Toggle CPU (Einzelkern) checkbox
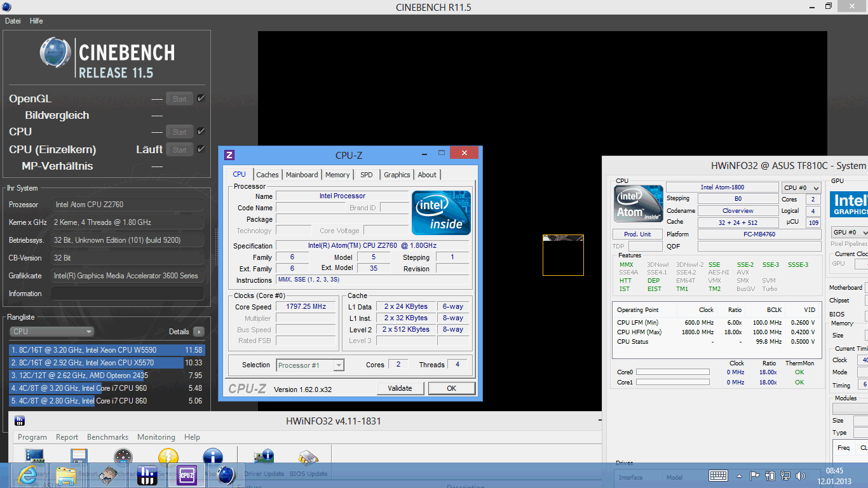This screenshot has width=868, height=488. pos(201,149)
